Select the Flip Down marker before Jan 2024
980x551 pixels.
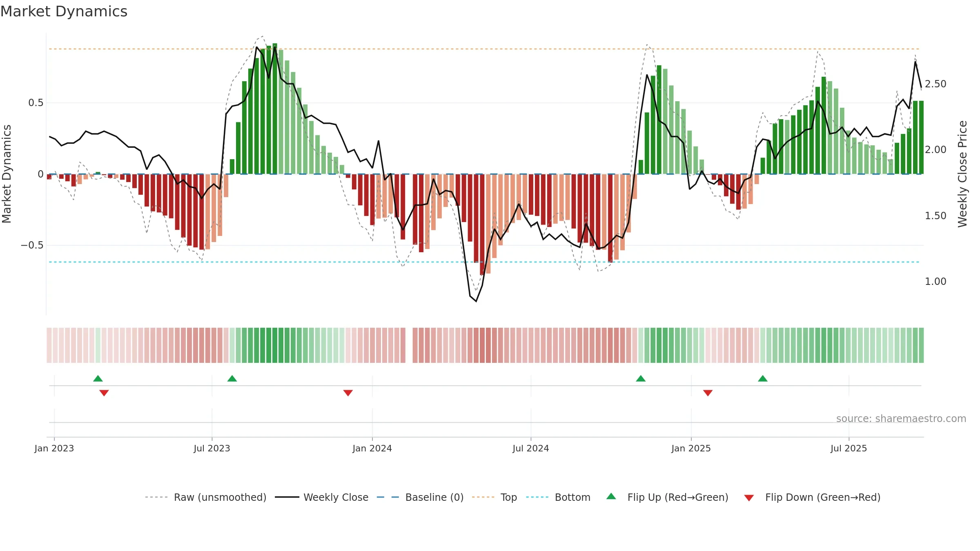[348, 393]
